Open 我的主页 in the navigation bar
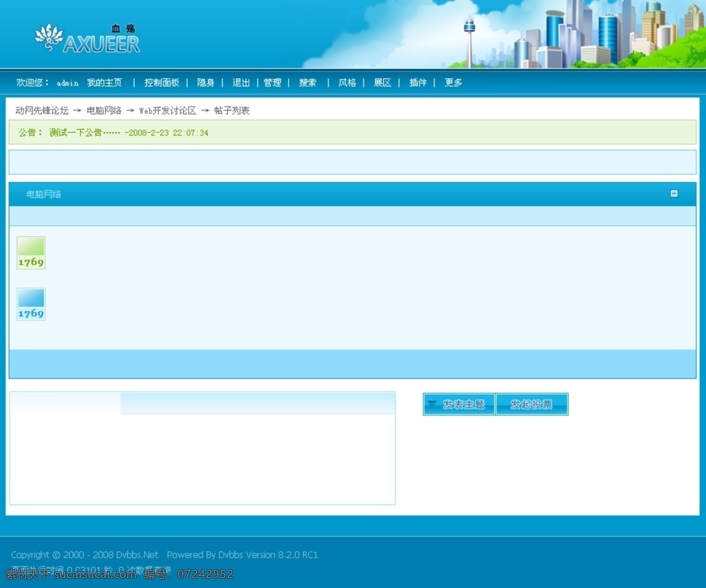 105,83
